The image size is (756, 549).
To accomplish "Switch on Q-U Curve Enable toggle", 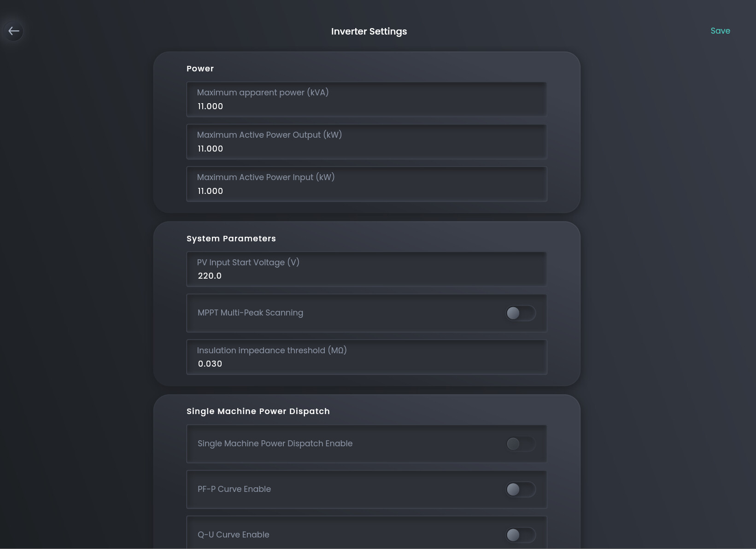I will click(x=520, y=535).
